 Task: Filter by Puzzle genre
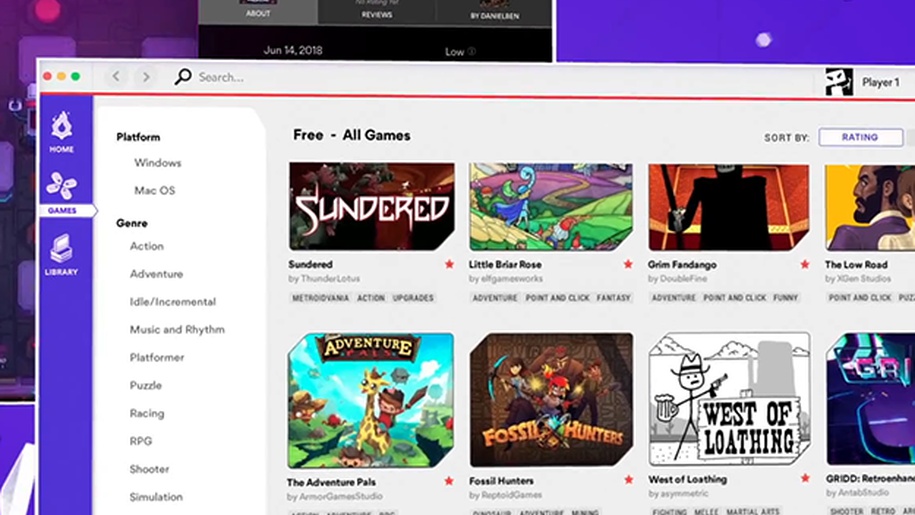tap(145, 386)
